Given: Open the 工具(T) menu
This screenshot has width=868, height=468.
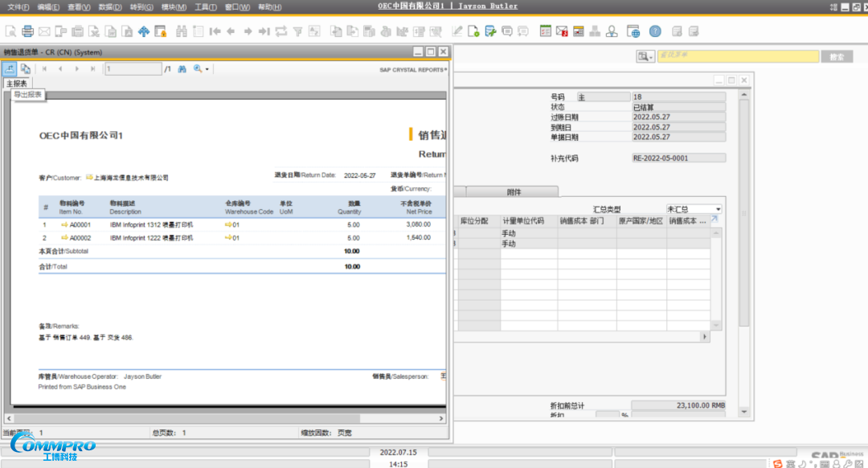Looking at the screenshot, I should (x=206, y=7).
